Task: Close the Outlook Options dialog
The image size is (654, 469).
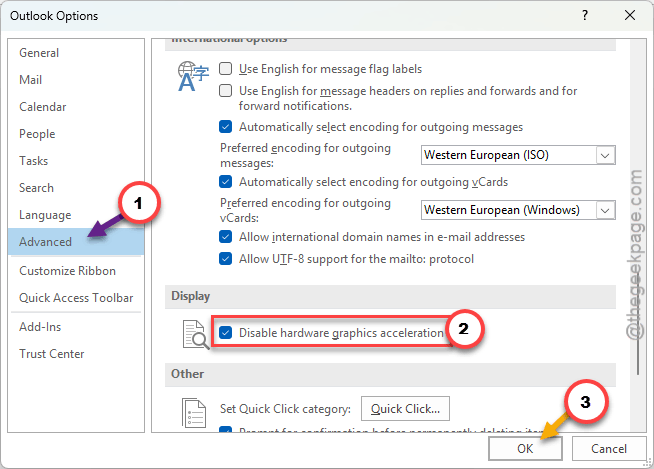Action: click(630, 15)
